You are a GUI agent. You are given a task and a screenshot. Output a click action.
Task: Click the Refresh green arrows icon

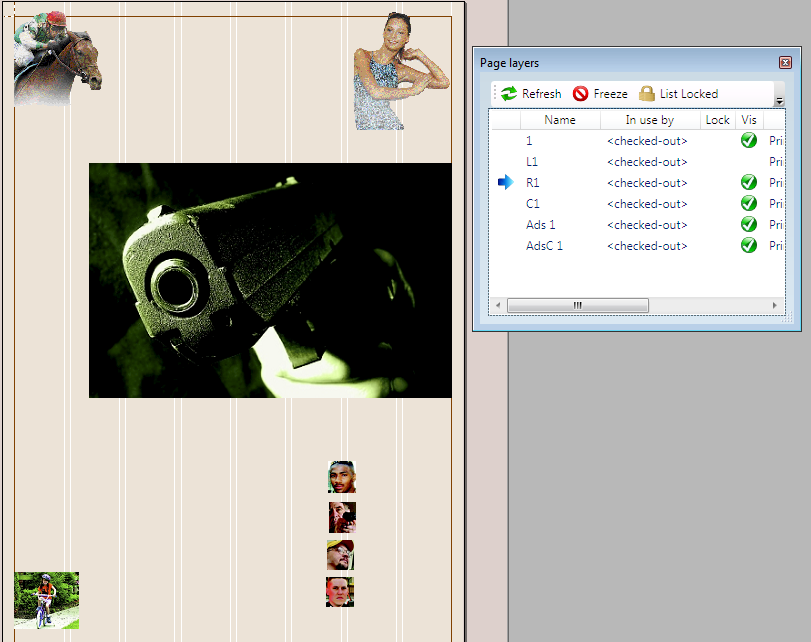tap(509, 94)
